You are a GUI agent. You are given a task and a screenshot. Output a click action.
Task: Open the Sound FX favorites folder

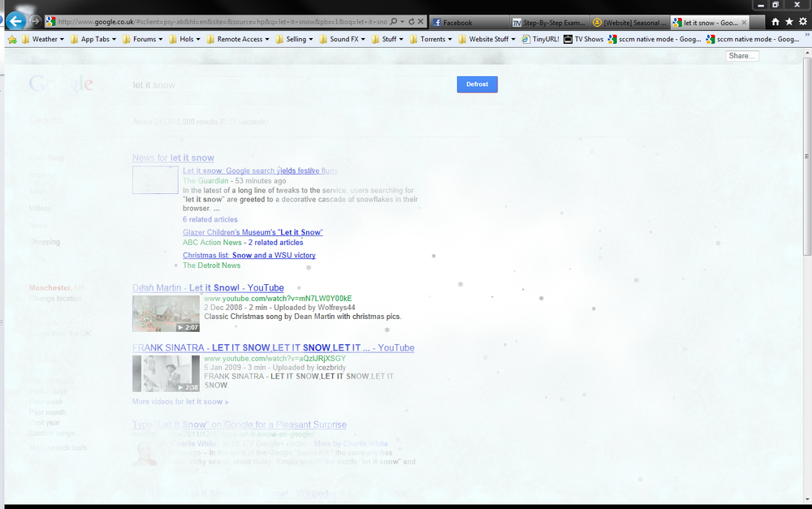343,39
